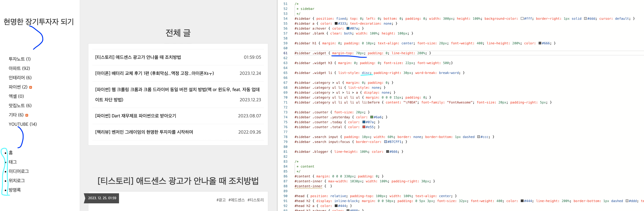Open the #6a6 yesterday counter color swatch
Image resolution: width=644 pixels, height=211 pixels.
point(372,117)
